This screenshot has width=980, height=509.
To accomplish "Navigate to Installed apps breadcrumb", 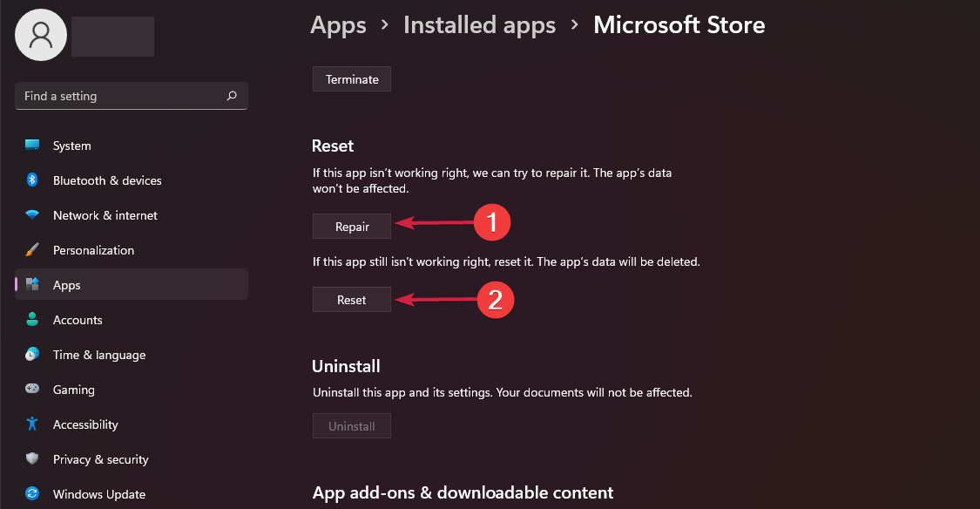I will pos(479,25).
